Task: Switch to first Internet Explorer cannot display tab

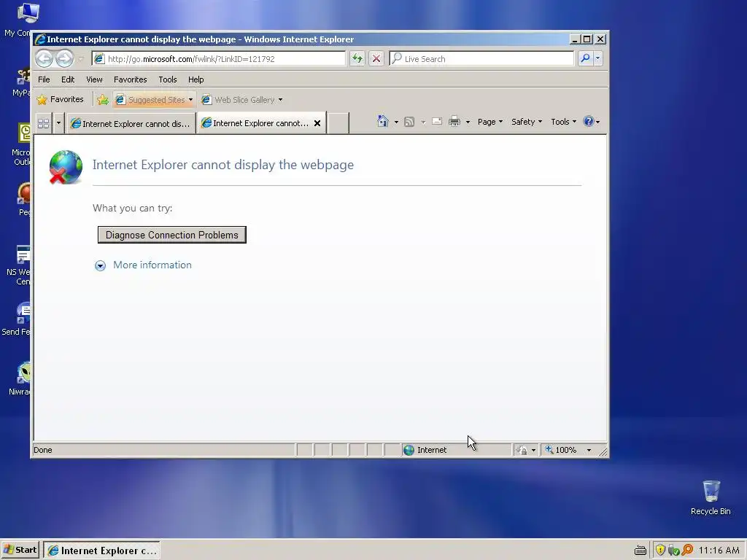Action: coord(131,124)
